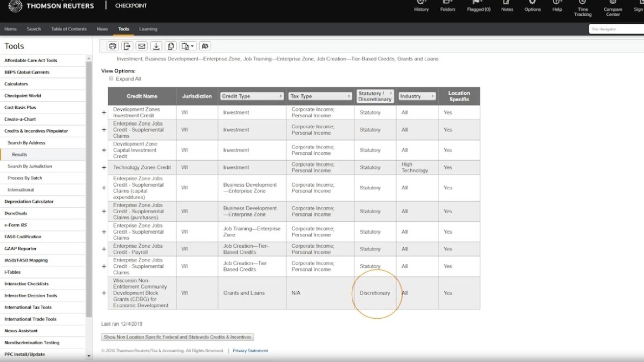This screenshot has height=362, width=644.
Task: Open the Tax Type filter dropdown
Action: [x=320, y=96]
